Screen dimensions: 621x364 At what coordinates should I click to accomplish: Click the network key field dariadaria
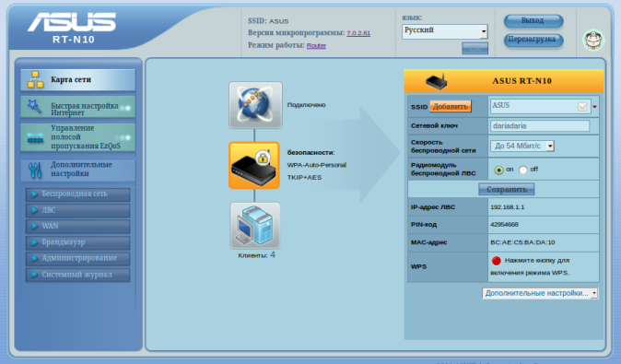pyautogui.click(x=539, y=126)
